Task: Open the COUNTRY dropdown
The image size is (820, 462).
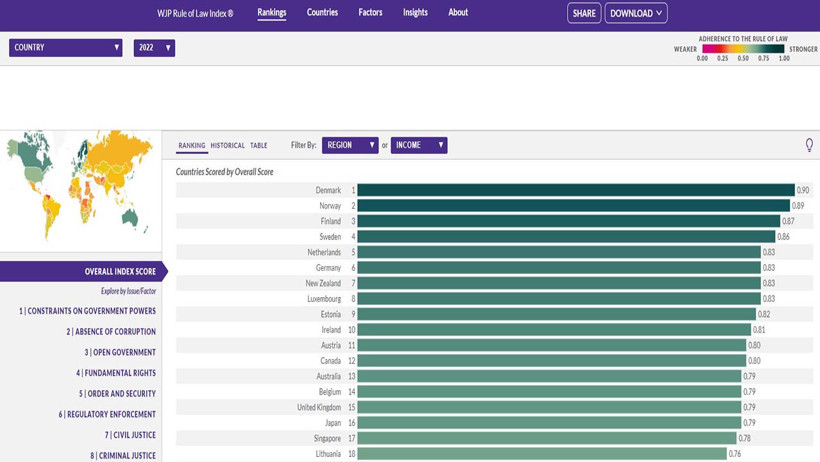Action: (x=65, y=48)
